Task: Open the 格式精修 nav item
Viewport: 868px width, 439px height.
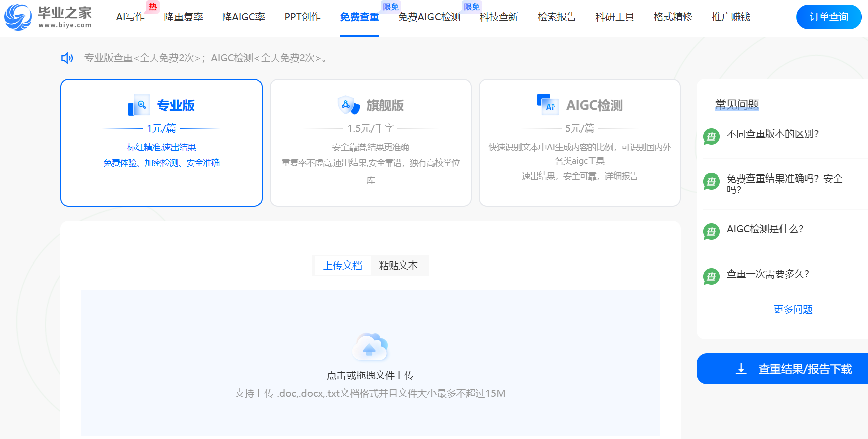Action: point(673,17)
